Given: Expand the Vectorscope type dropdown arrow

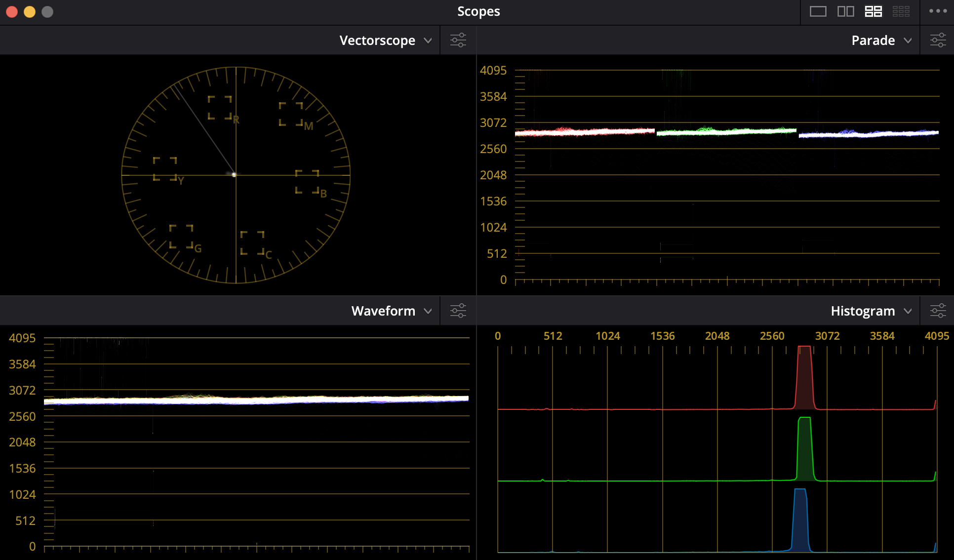Looking at the screenshot, I should point(428,40).
